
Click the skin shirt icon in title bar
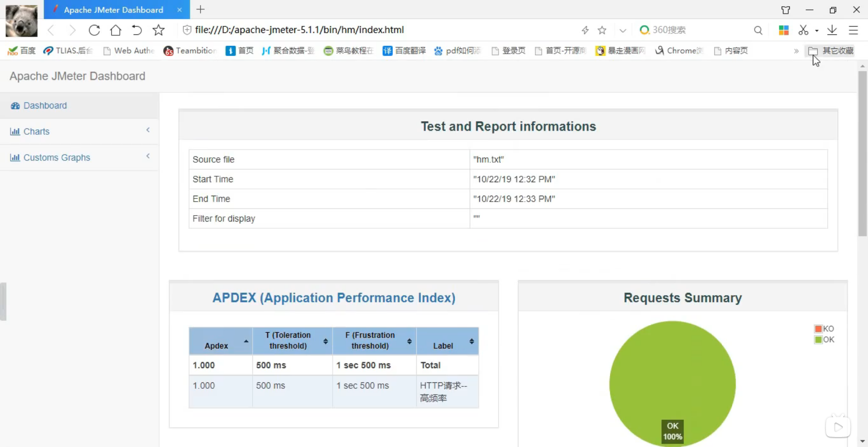coord(786,10)
